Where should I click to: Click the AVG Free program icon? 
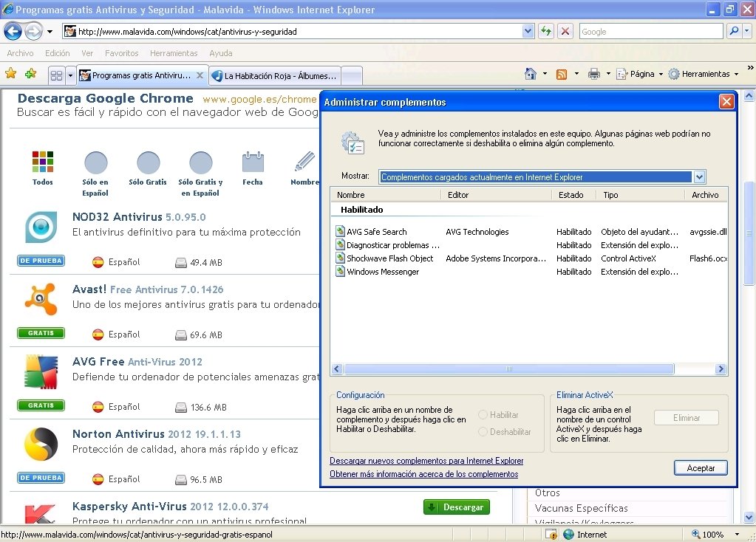tap(41, 371)
